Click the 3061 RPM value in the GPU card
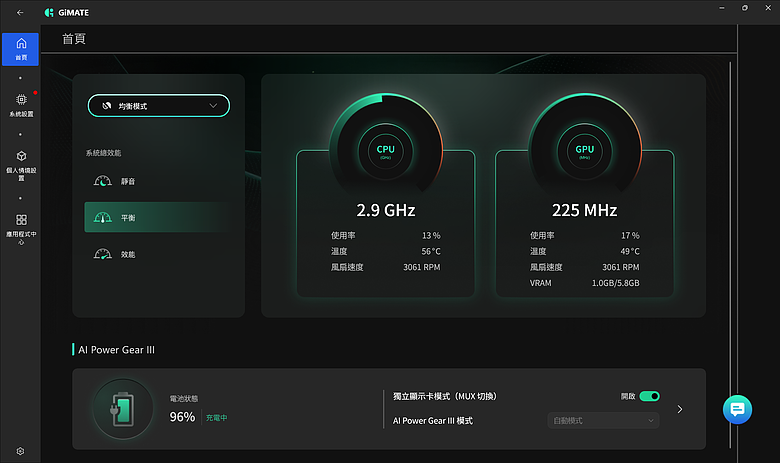Image resolution: width=780 pixels, height=463 pixels. coord(620,267)
